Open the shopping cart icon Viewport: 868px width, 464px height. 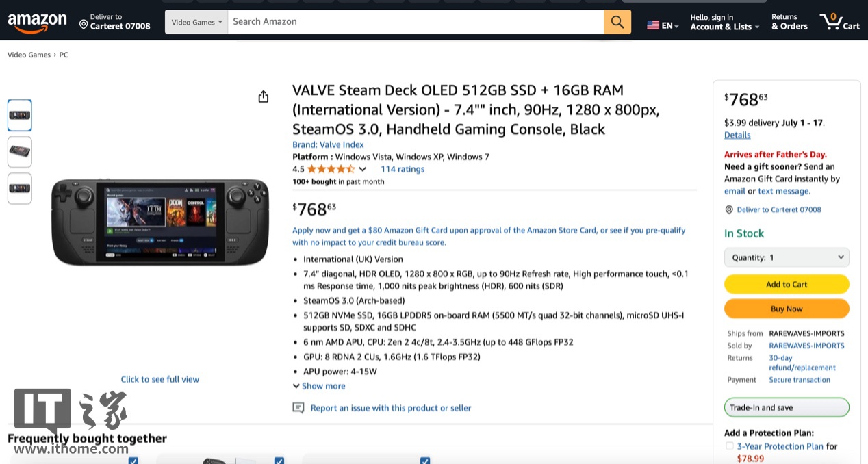(838, 22)
